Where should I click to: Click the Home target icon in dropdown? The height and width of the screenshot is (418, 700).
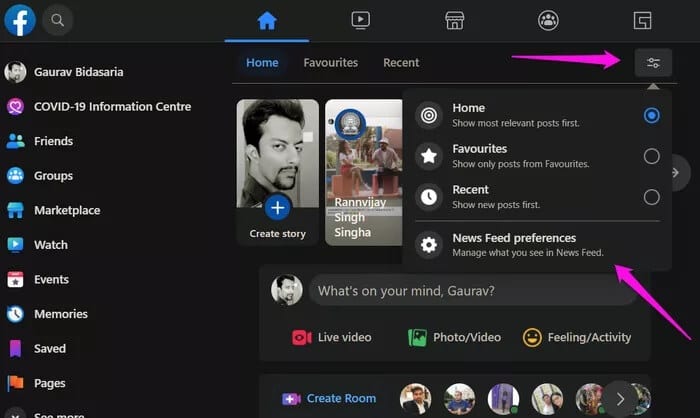coord(429,115)
